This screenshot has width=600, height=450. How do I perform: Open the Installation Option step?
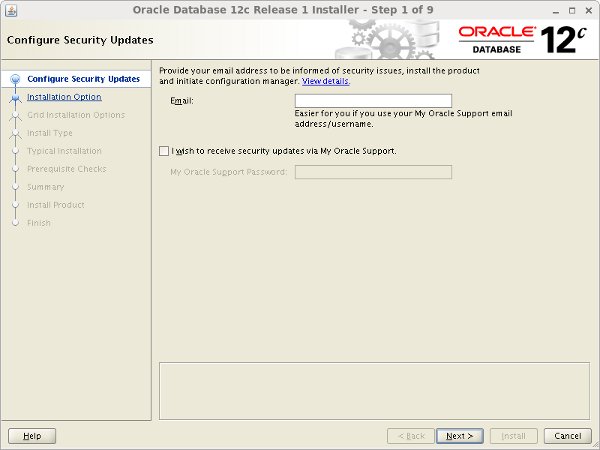64,97
